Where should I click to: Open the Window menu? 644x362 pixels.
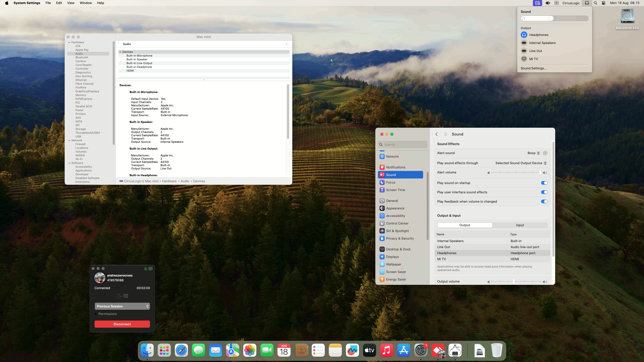coord(86,3)
